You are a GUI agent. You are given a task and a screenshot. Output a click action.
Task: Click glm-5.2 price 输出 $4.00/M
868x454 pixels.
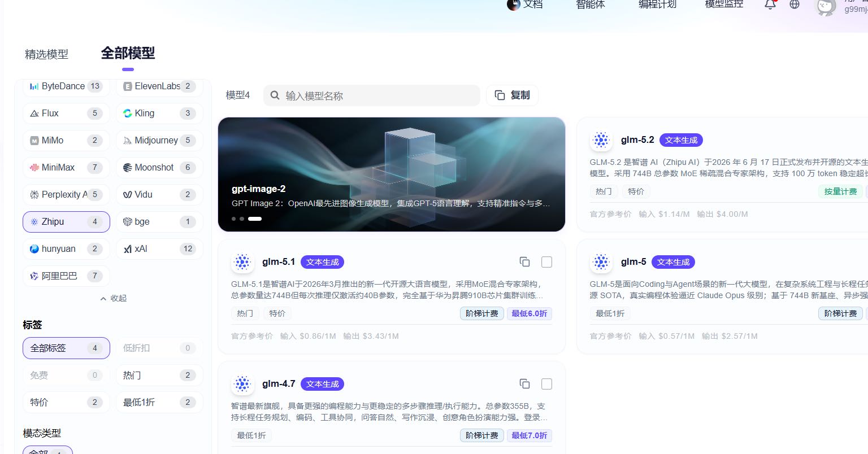click(722, 214)
